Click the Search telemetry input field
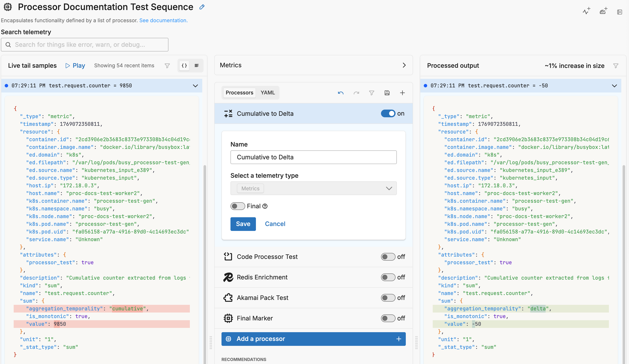This screenshot has width=629, height=364. point(85,45)
